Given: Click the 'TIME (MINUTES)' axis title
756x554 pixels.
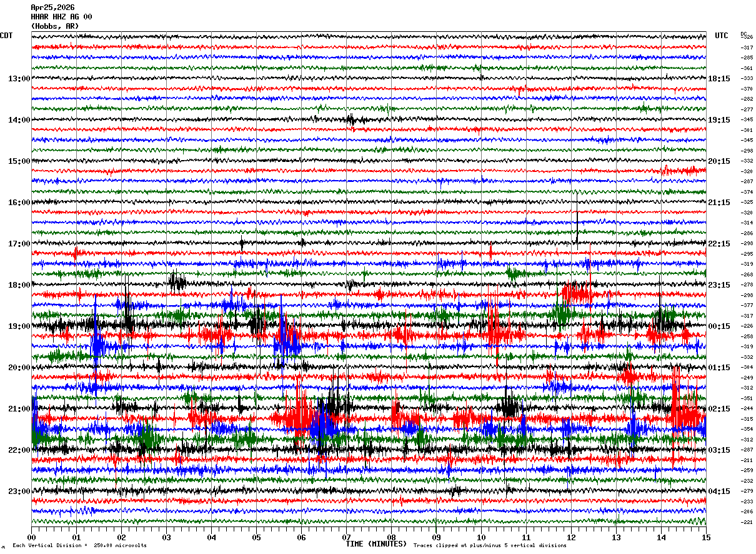Looking at the screenshot, I should click(x=376, y=544).
